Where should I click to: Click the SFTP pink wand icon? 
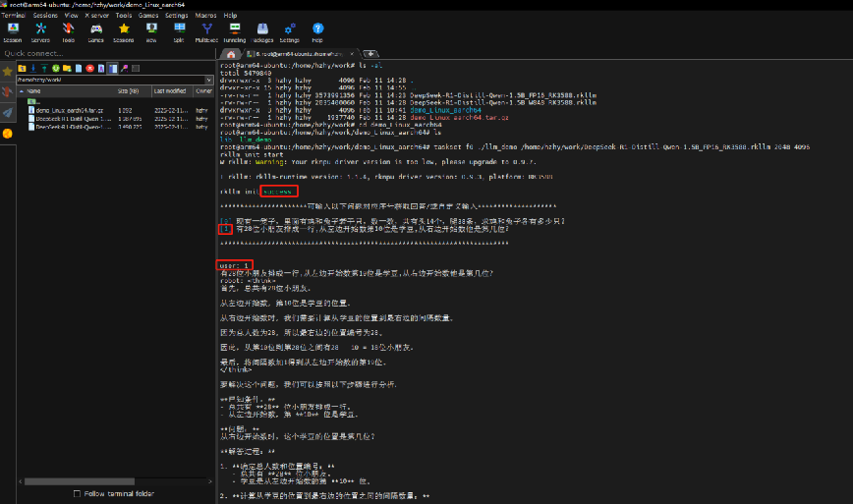tap(124, 68)
